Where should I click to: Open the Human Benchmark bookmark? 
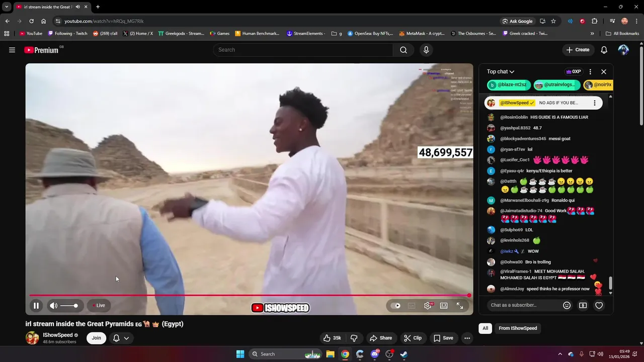click(257, 34)
